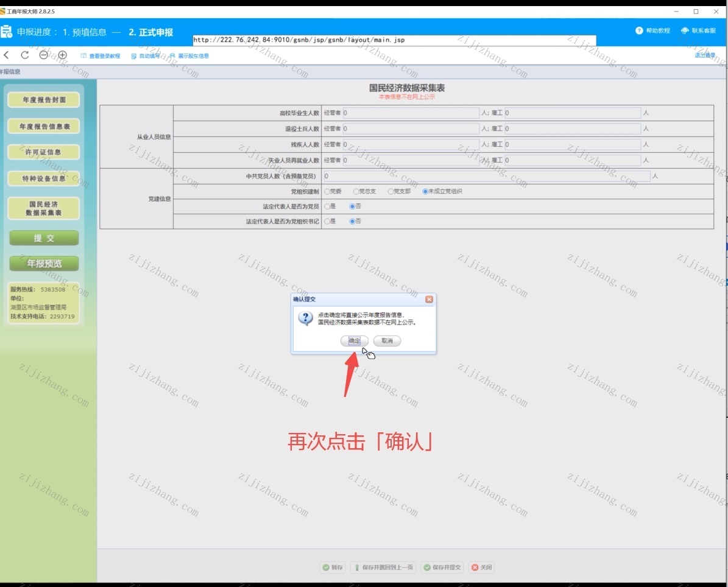This screenshot has height=587, width=728.
Task: Click the refresh icon in the toolbar
Action: pos(25,55)
